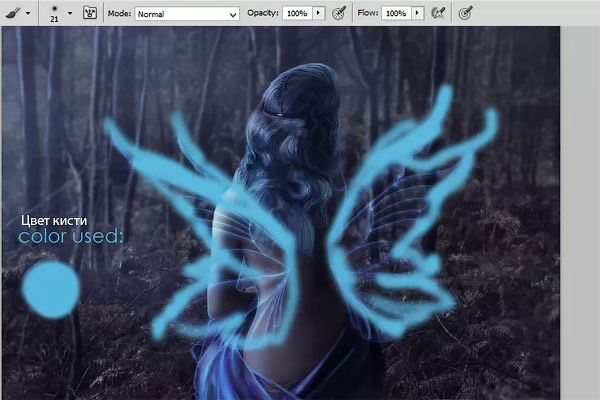Click the brush size 21 preview
600x400 pixels.
click(55, 14)
